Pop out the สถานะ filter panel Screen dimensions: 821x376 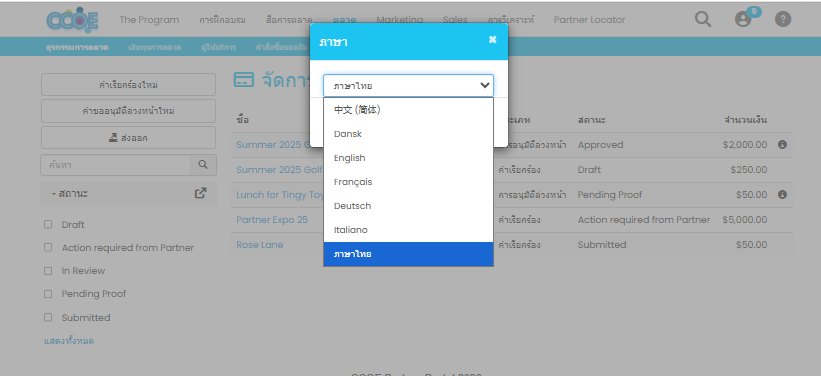tap(201, 193)
